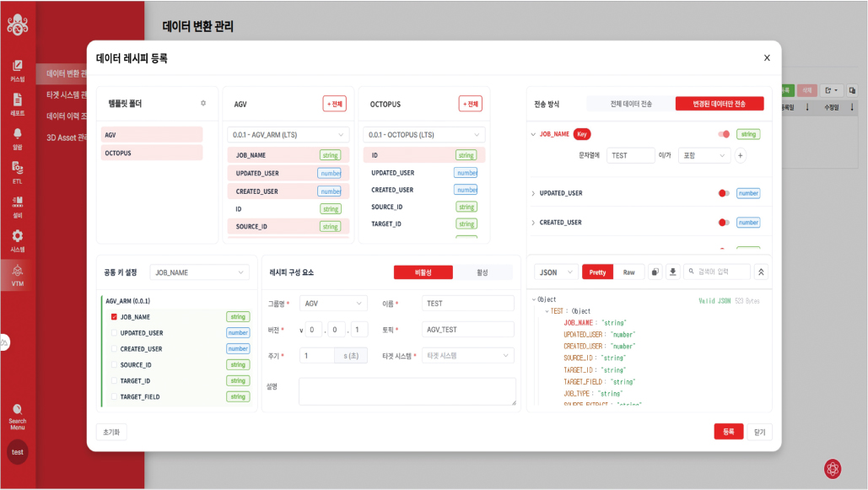Click the red register button
868x490 pixels.
point(729,431)
